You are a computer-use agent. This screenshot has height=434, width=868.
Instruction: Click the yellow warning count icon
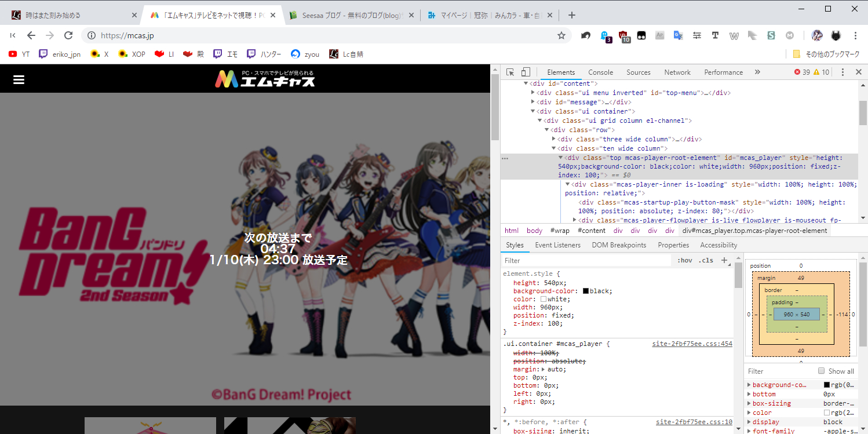pos(821,72)
